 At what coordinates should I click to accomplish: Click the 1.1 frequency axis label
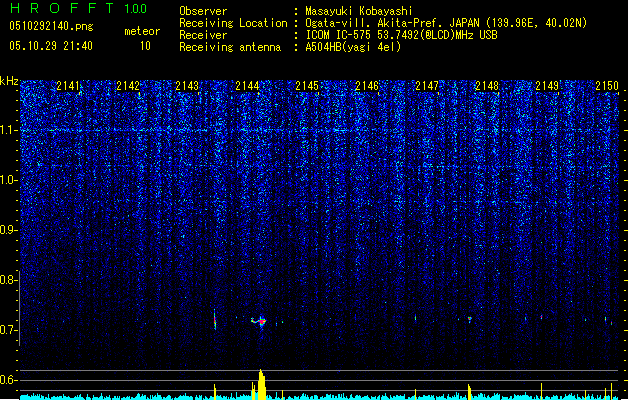[x=9, y=130]
